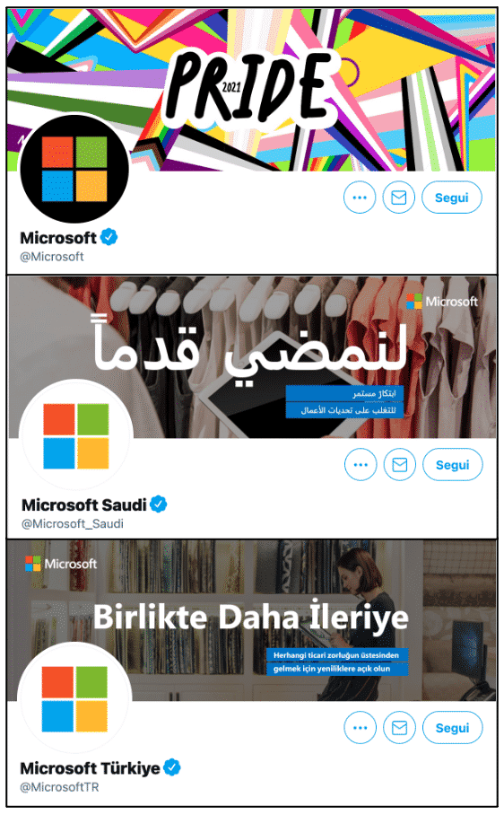Open more options for Microsoft Saudi
504x815 pixels.
tap(361, 465)
